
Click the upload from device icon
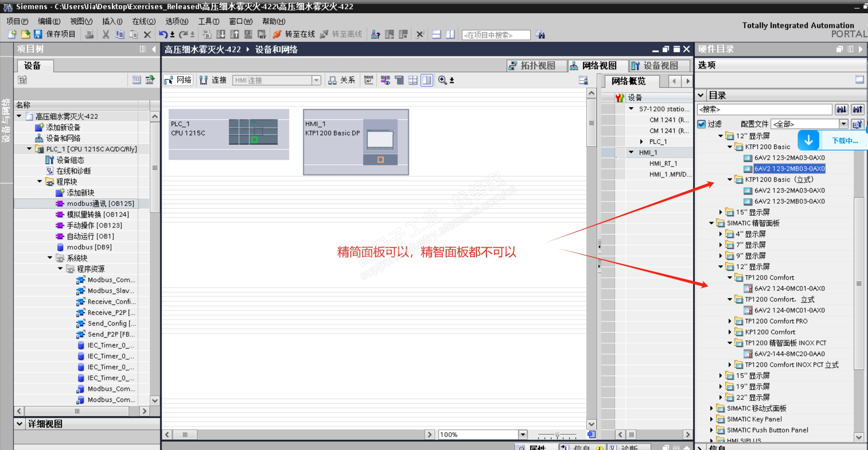[235, 34]
